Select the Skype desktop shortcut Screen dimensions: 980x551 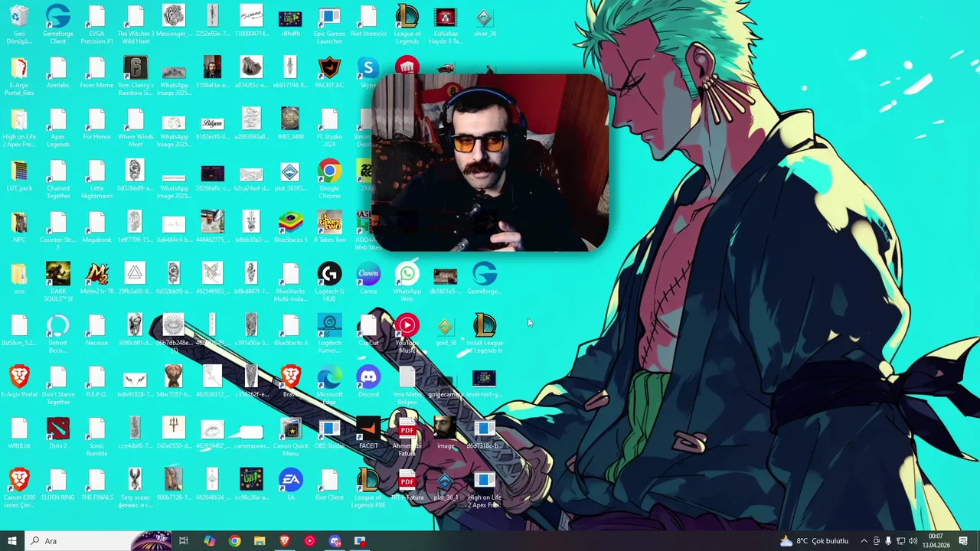pos(368,72)
